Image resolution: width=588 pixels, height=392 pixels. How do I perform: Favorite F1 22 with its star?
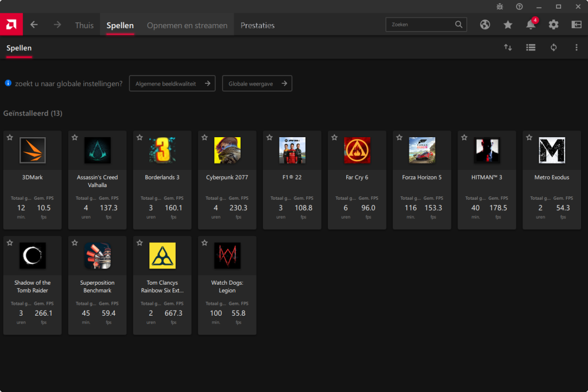point(269,138)
